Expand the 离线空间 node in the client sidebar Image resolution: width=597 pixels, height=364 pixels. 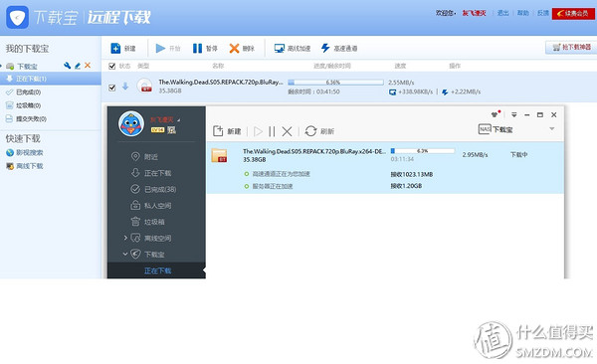coord(125,238)
